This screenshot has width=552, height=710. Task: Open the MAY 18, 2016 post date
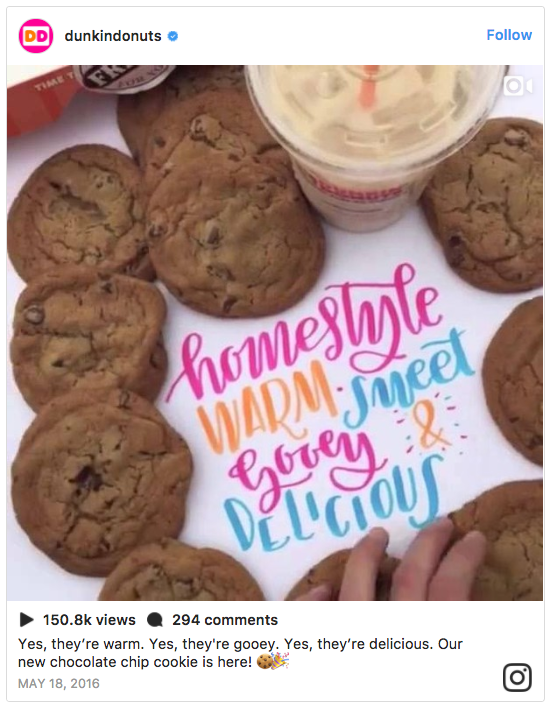pos(58,683)
